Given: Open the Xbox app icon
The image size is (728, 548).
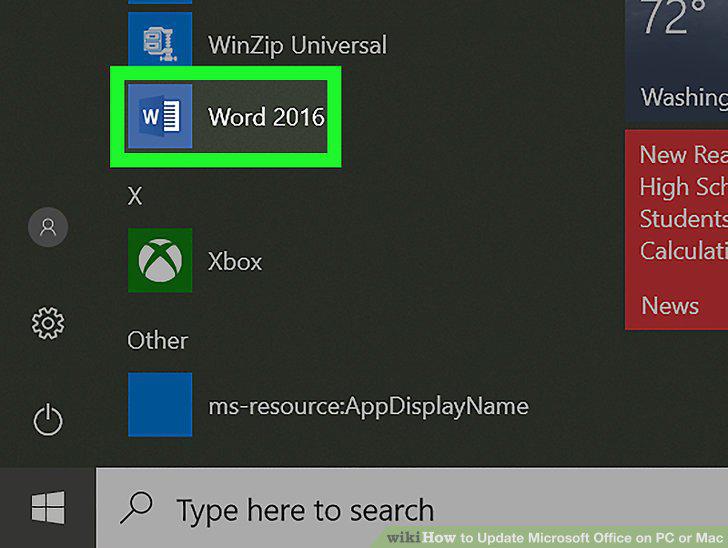Looking at the screenshot, I should point(160,261).
